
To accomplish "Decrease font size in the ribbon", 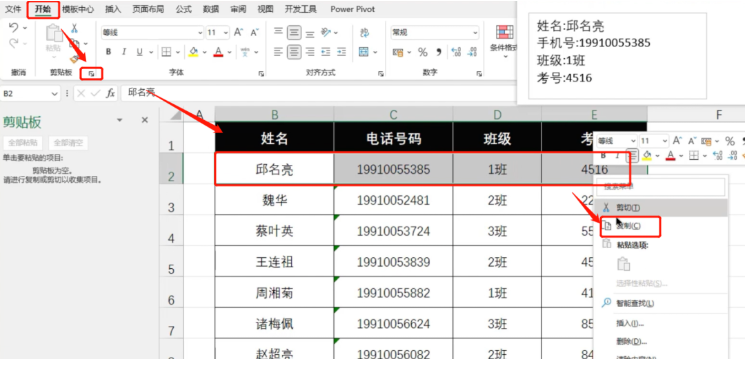I will point(254,32).
